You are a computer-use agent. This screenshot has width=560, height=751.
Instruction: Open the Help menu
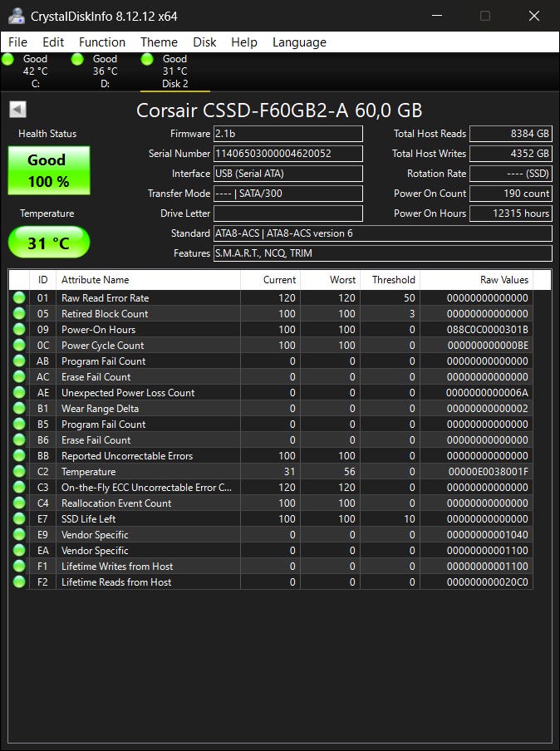tap(244, 42)
